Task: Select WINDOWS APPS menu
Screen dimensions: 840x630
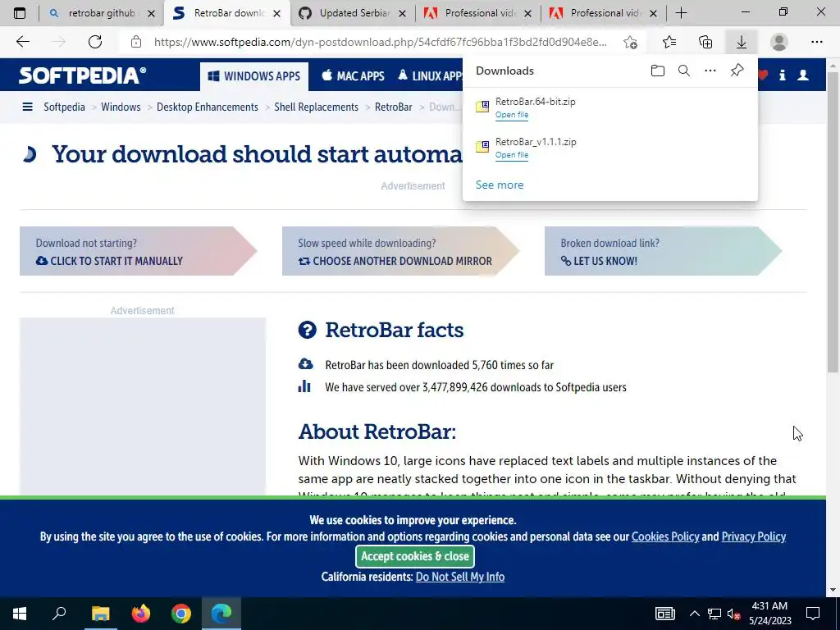Action: point(254,76)
